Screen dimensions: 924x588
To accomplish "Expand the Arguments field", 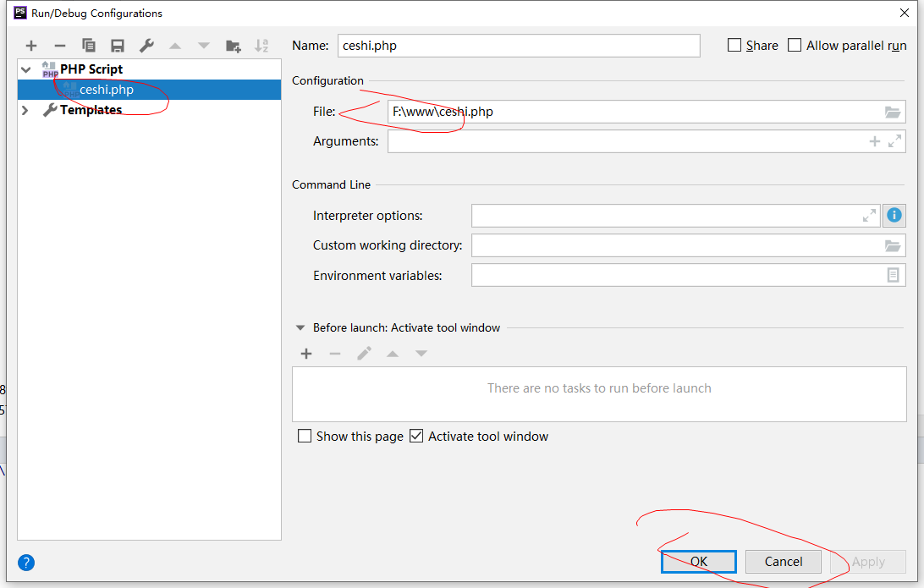I will 894,141.
